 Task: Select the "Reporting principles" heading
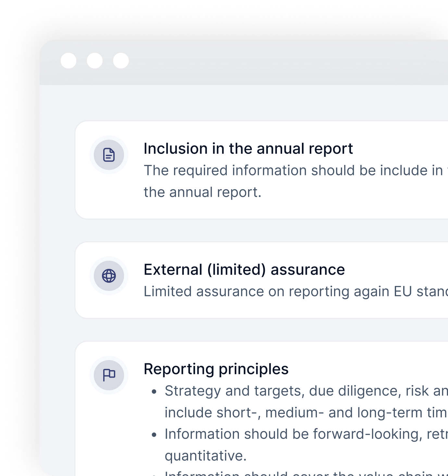point(216,369)
